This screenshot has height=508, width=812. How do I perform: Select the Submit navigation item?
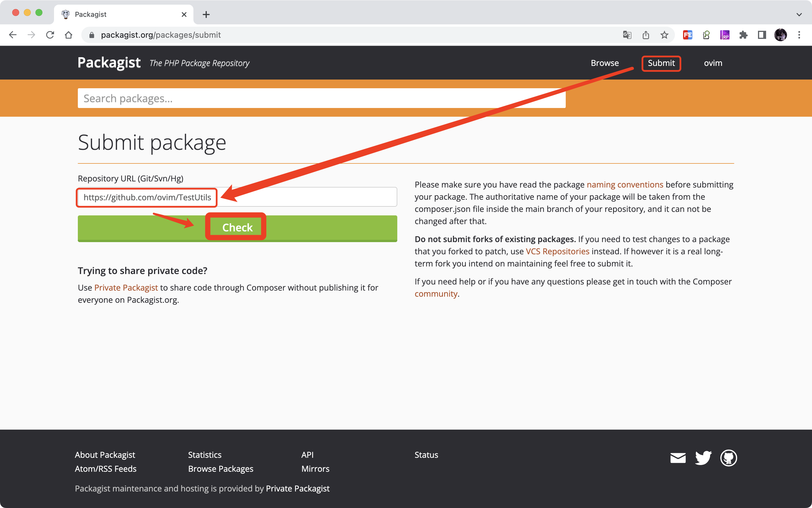tap(661, 63)
